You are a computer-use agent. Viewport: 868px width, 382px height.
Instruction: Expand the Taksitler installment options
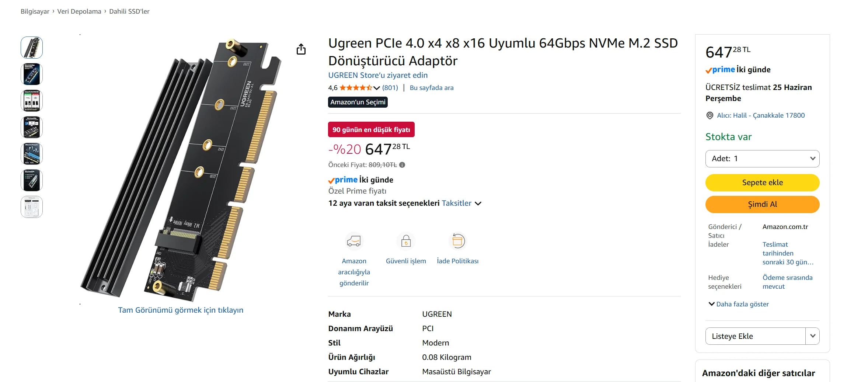point(461,203)
